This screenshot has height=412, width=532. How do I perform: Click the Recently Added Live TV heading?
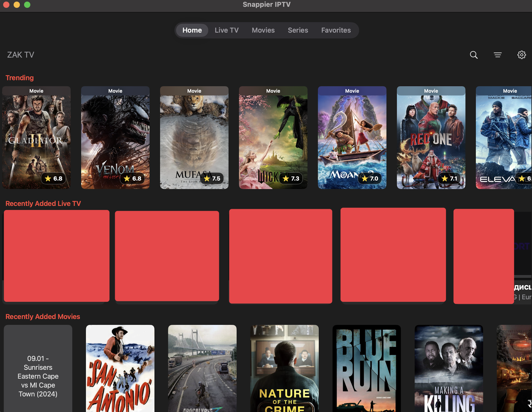(x=43, y=204)
